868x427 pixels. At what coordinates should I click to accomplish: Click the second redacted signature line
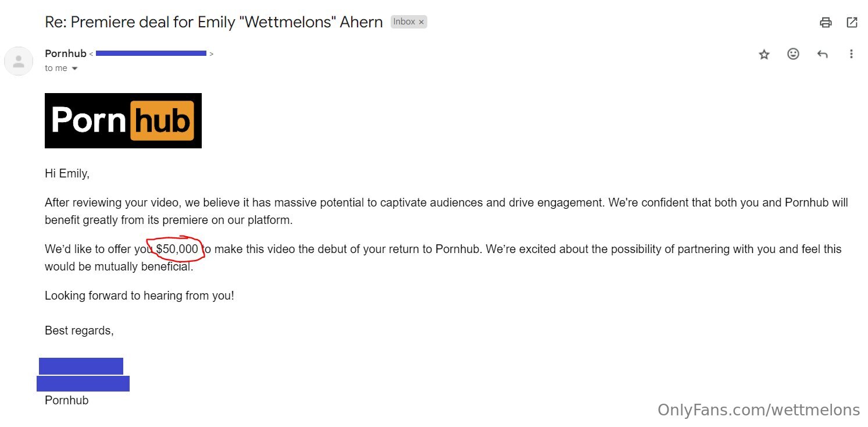[83, 383]
